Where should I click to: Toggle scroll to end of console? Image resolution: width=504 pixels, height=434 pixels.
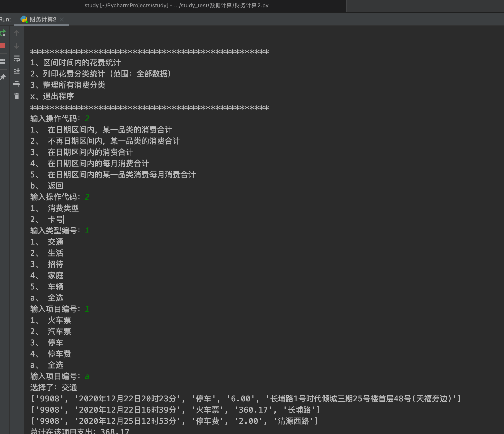click(x=17, y=71)
